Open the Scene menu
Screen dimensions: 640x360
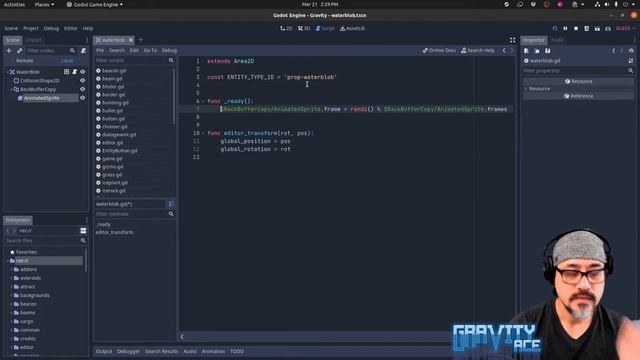pyautogui.click(x=11, y=29)
